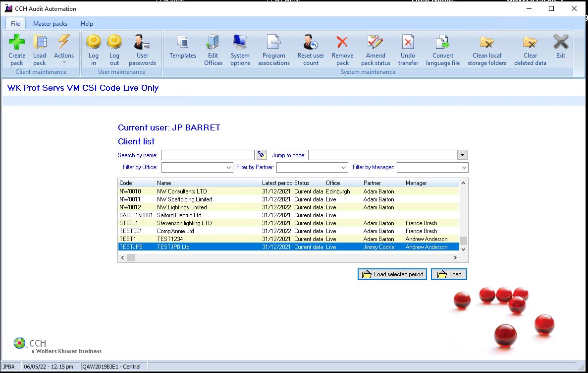Choose Undo transfer
588x373 pixels.
[x=408, y=50]
